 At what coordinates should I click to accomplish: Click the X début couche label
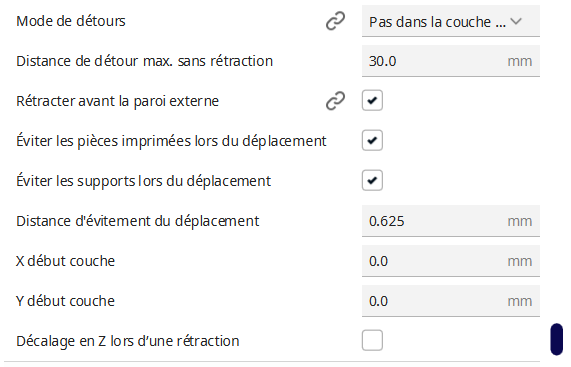[x=66, y=261]
